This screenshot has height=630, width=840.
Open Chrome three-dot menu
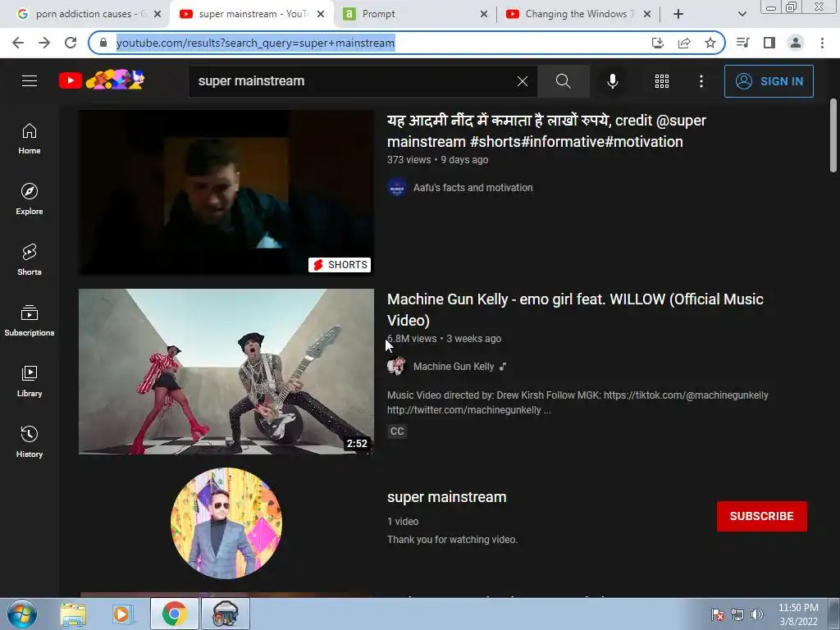point(822,43)
